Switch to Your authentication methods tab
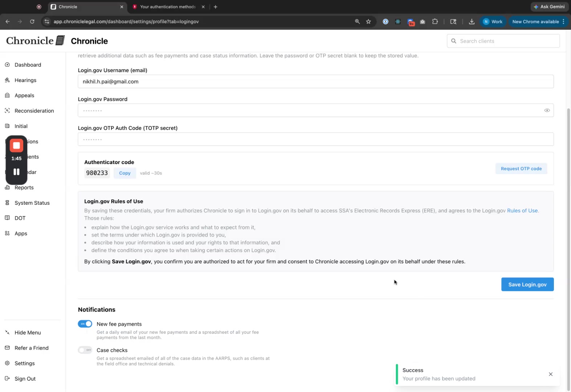The image size is (571, 392). pos(168,7)
